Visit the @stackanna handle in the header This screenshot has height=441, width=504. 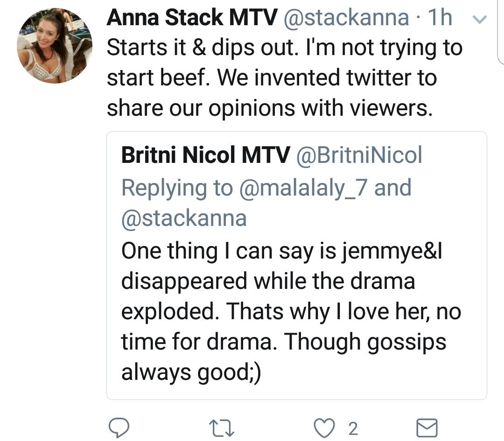[x=346, y=17]
